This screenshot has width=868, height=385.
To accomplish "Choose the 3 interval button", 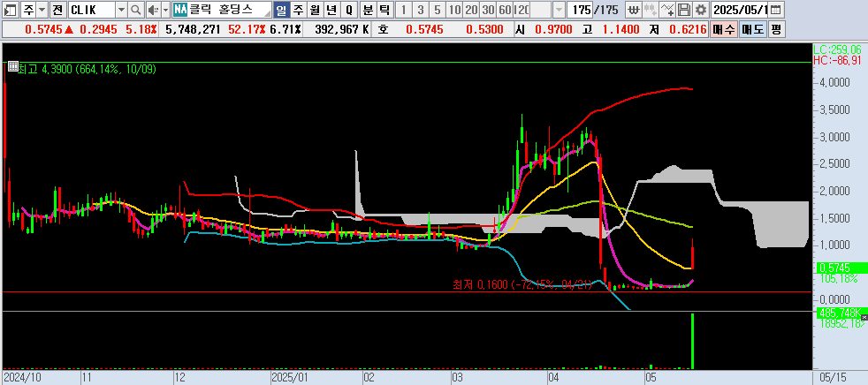I will (420, 10).
